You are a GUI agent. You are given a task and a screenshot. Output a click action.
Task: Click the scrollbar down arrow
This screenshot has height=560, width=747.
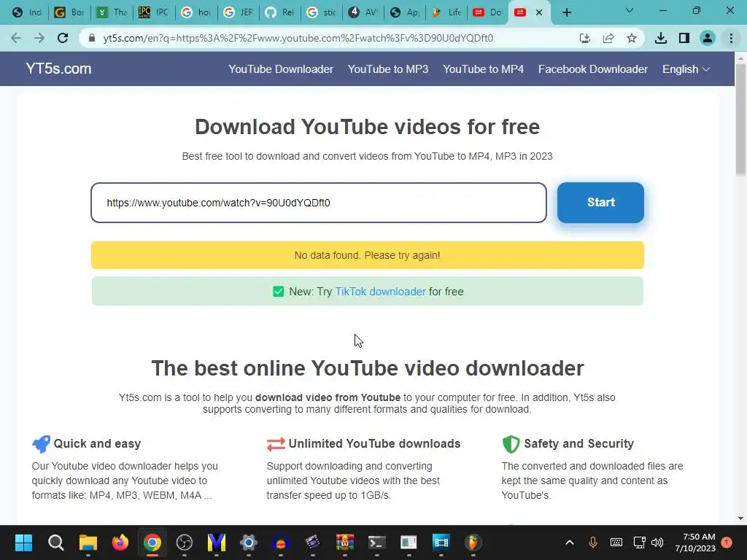(740, 518)
